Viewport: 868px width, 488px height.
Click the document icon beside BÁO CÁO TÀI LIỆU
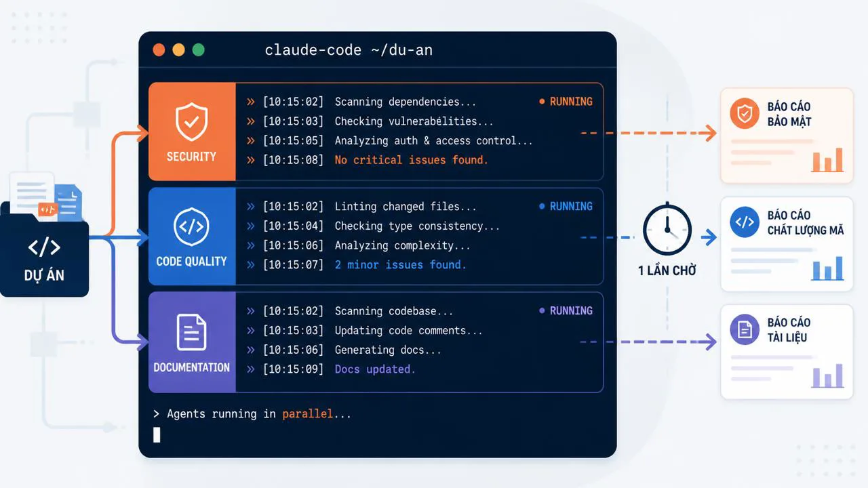click(x=745, y=330)
